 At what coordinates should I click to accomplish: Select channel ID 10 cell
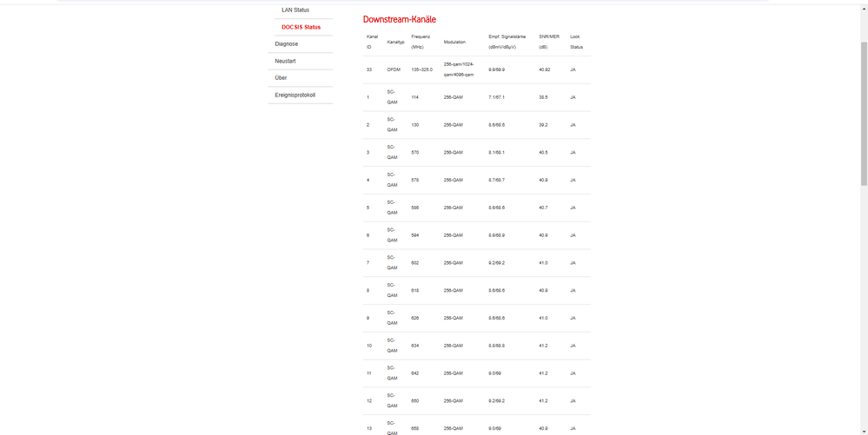(368, 346)
